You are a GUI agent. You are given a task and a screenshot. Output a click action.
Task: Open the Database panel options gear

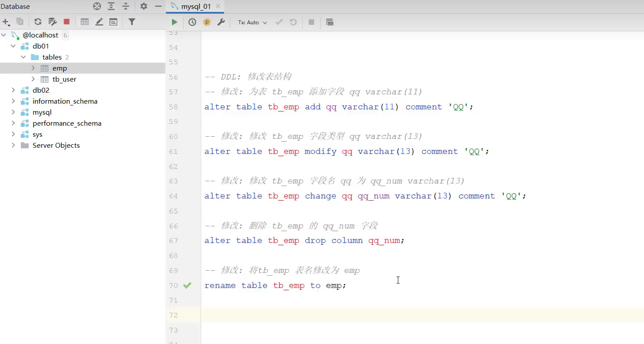pyautogui.click(x=143, y=6)
